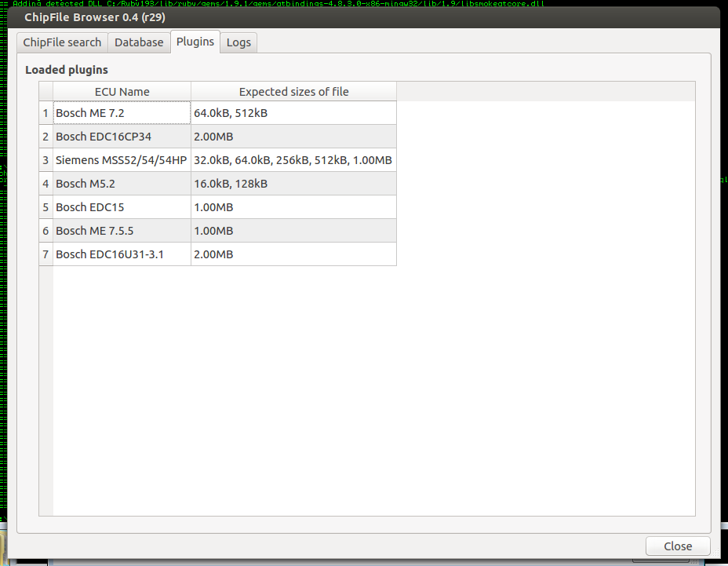Click the Close button
Viewport: 728px width, 566px height.
[678, 546]
